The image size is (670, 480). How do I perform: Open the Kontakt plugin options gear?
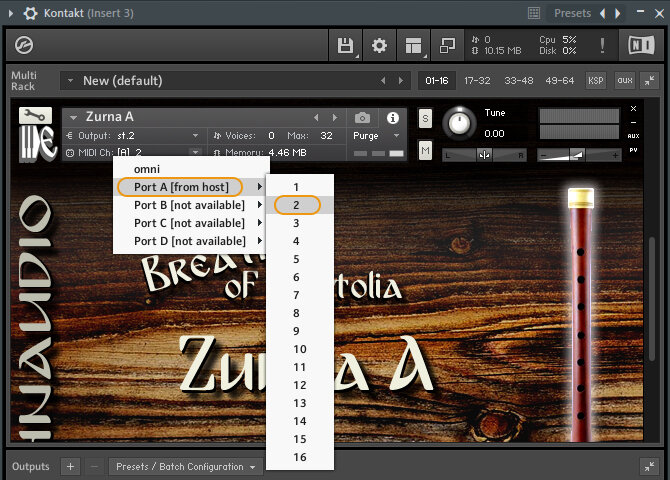30,13
